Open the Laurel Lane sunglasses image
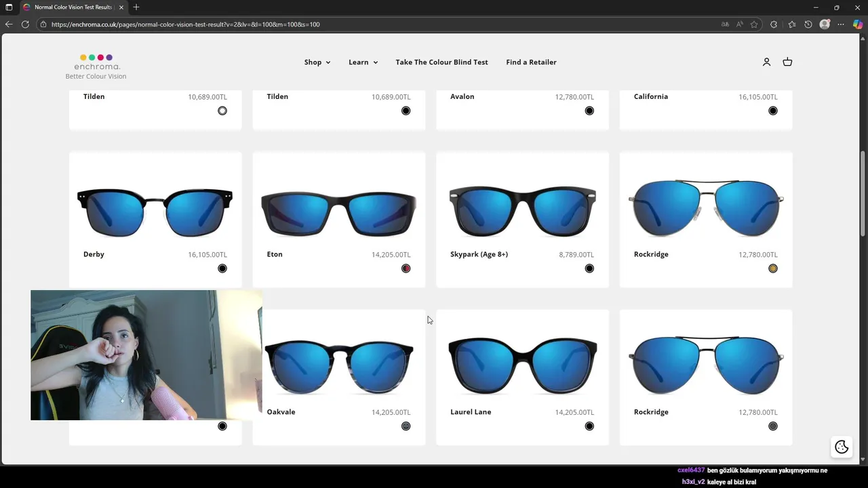Screen dimensions: 868x488 pyautogui.click(x=522, y=366)
